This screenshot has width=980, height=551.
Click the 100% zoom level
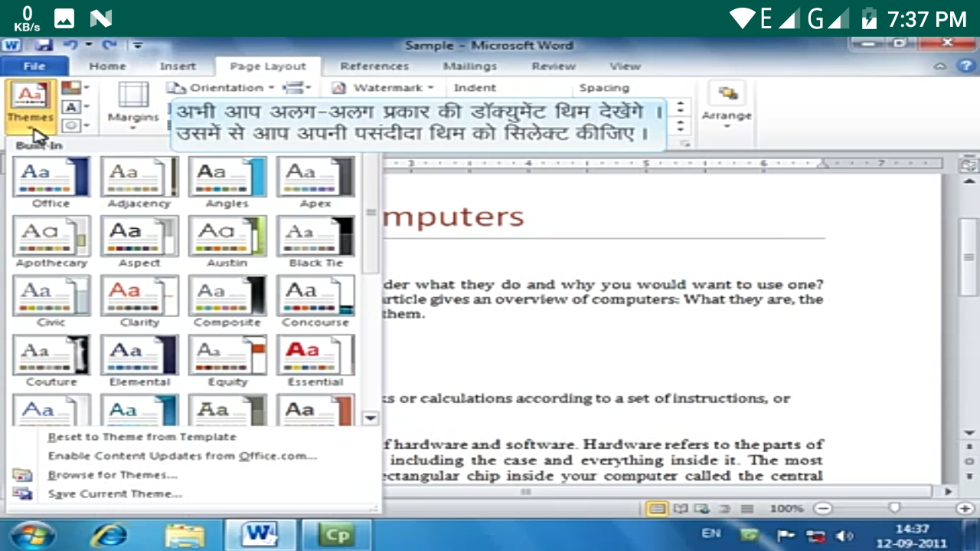[786, 508]
